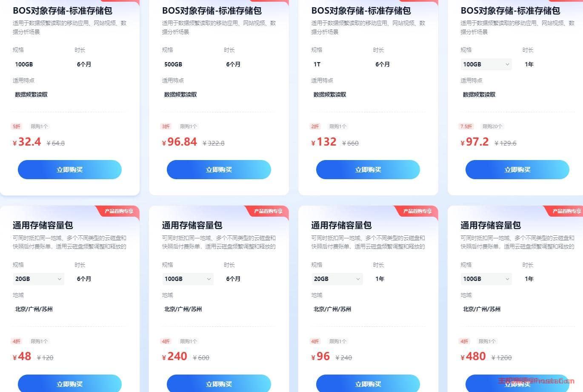
Task: Buy the 132 yuan BOS 1T package
Action: [368, 169]
